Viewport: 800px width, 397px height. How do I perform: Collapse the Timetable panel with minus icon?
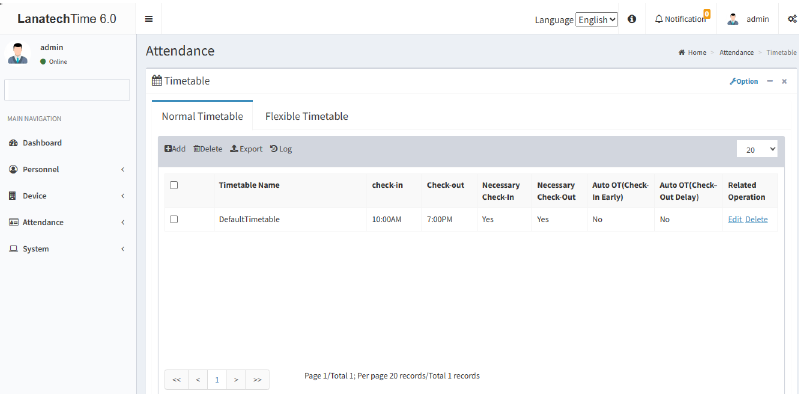point(770,81)
